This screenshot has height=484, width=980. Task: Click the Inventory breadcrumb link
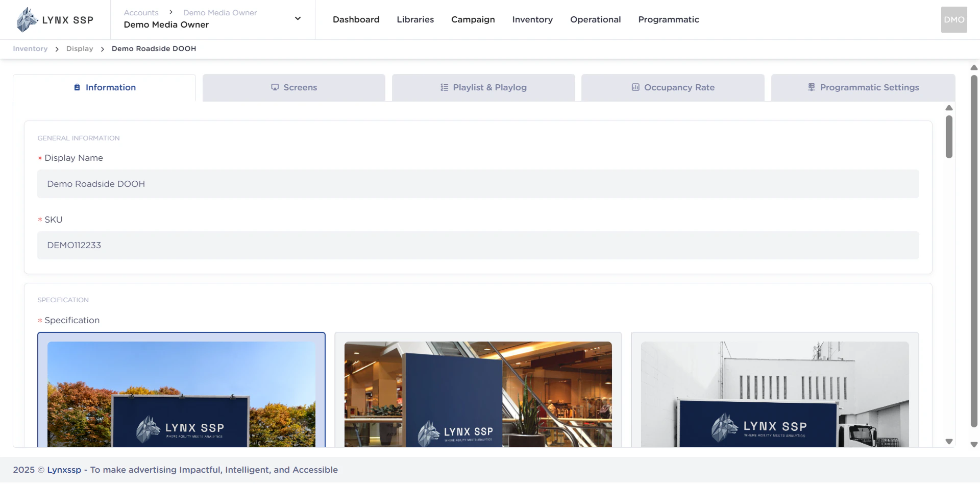30,49
